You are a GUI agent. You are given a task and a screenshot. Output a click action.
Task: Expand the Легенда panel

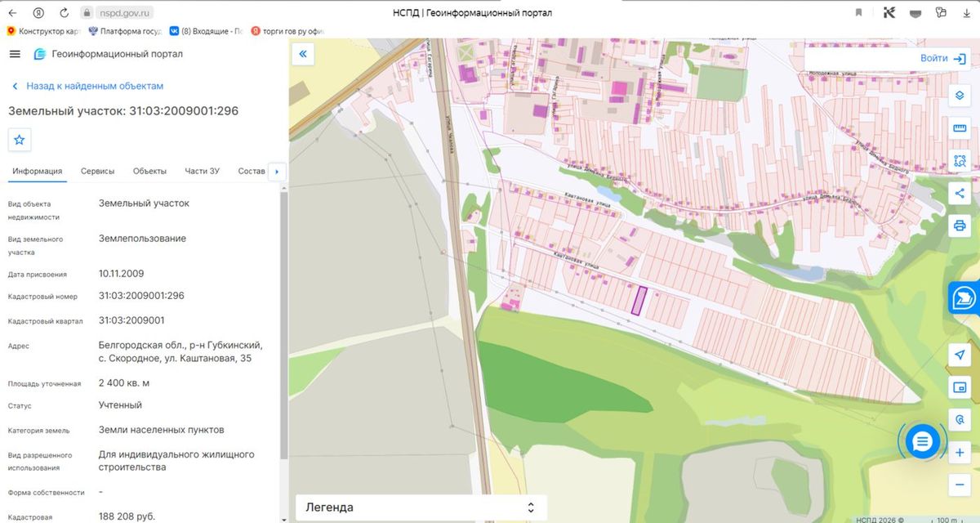(421, 507)
